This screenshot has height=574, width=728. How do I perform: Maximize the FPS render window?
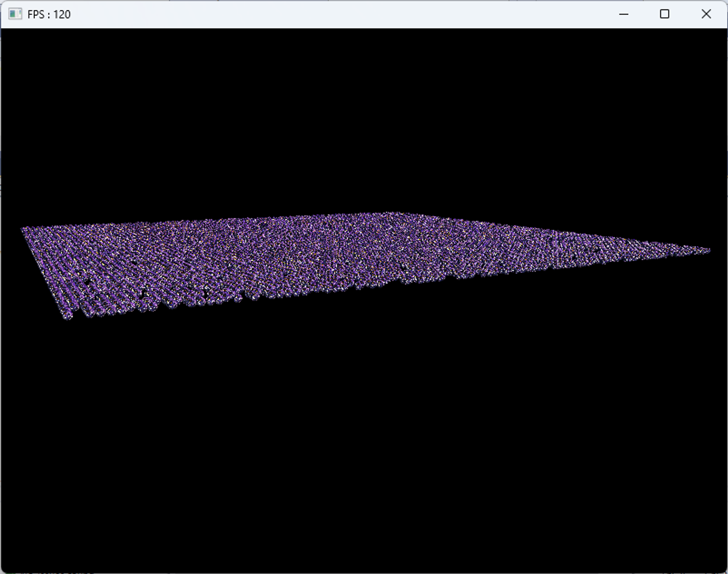tap(664, 14)
